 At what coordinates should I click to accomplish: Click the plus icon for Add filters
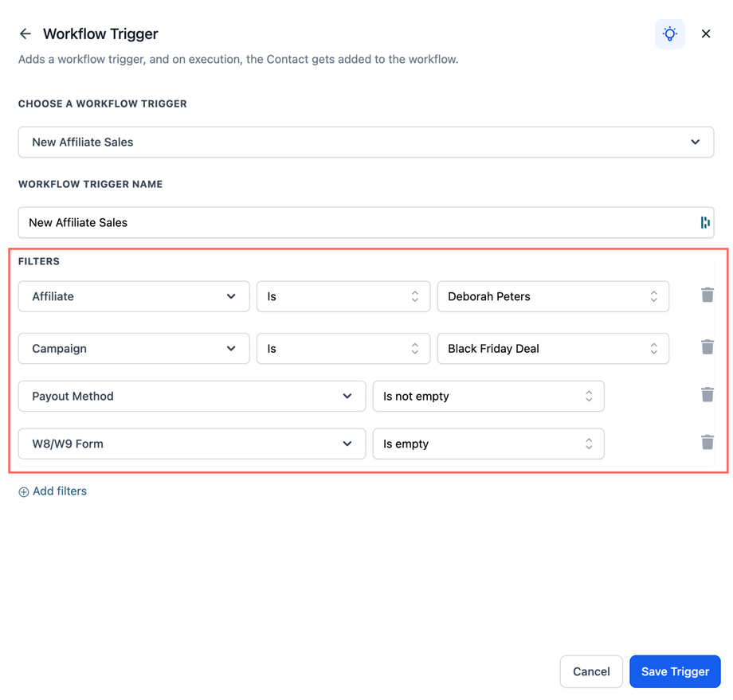[x=24, y=492]
